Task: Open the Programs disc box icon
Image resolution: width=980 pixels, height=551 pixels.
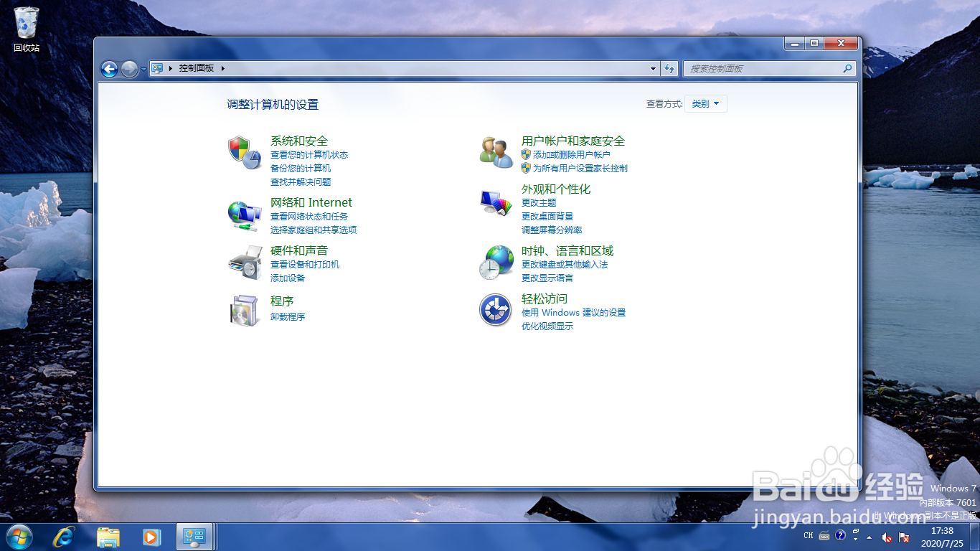Action: (245, 311)
